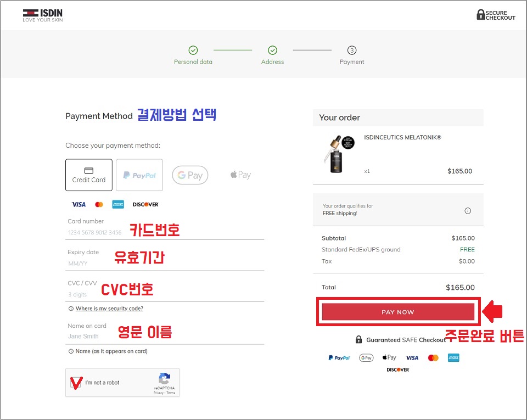Choose Credit Card as payment method
This screenshot has height=420, width=527.
89,175
